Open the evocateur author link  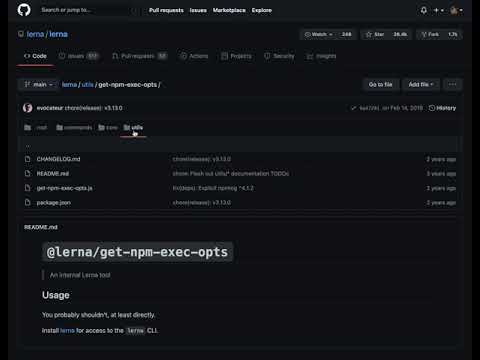[50, 108]
